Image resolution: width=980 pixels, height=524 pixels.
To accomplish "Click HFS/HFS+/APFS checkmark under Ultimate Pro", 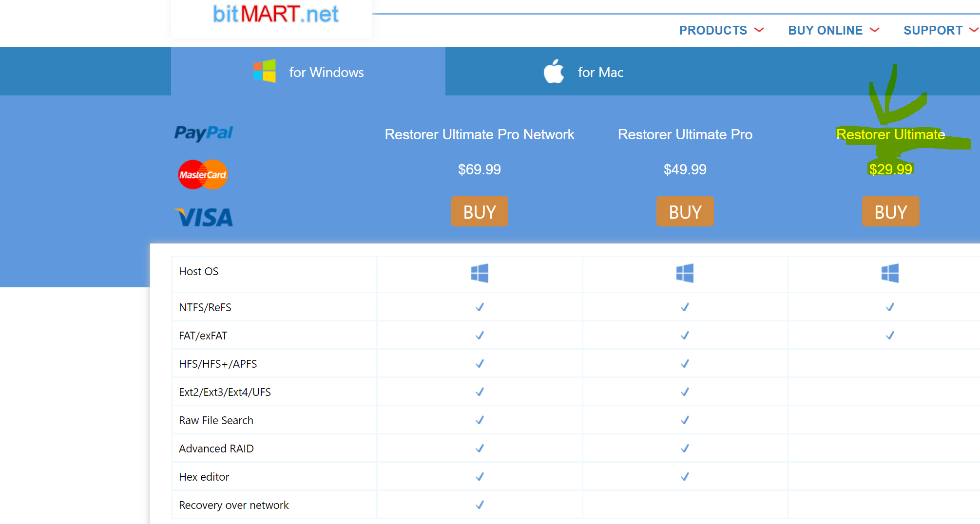I will point(685,364).
